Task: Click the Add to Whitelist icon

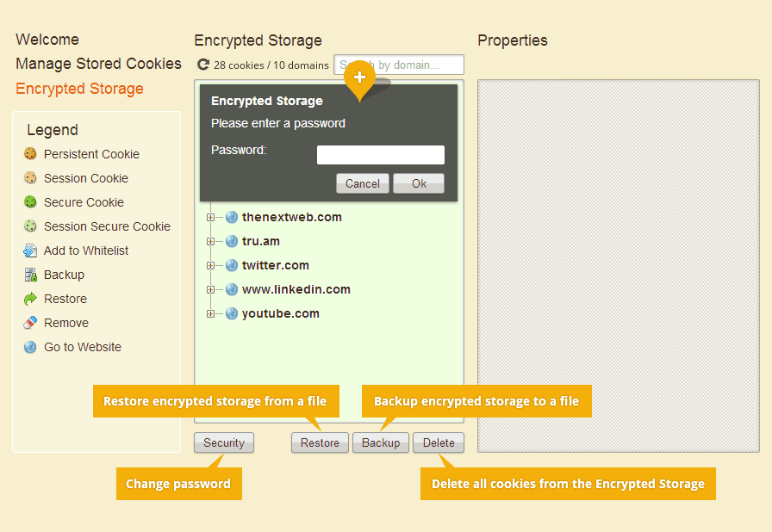Action: [x=30, y=251]
